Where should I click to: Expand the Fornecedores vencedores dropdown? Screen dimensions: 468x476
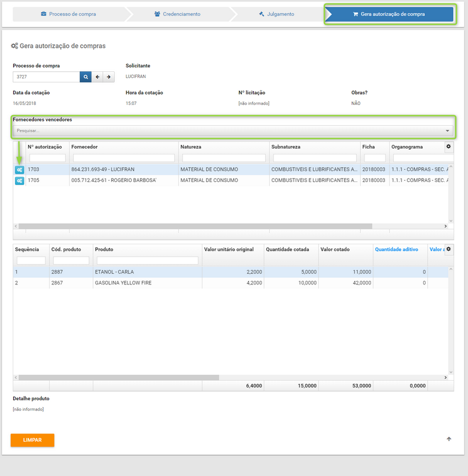233,131
